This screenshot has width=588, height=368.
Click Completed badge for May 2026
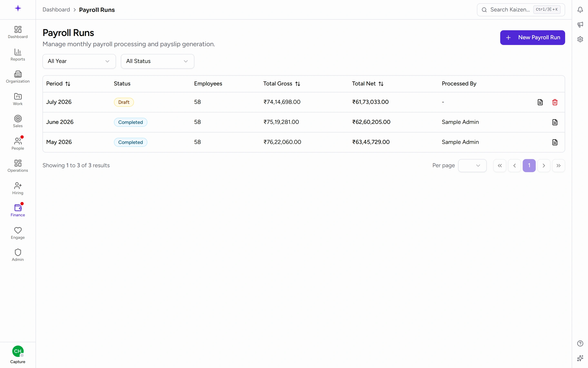[x=130, y=142]
